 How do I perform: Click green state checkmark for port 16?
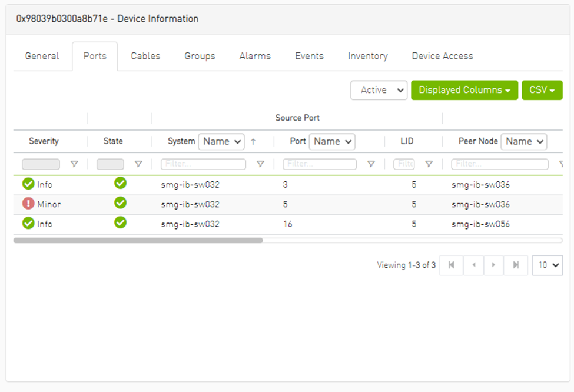click(120, 223)
